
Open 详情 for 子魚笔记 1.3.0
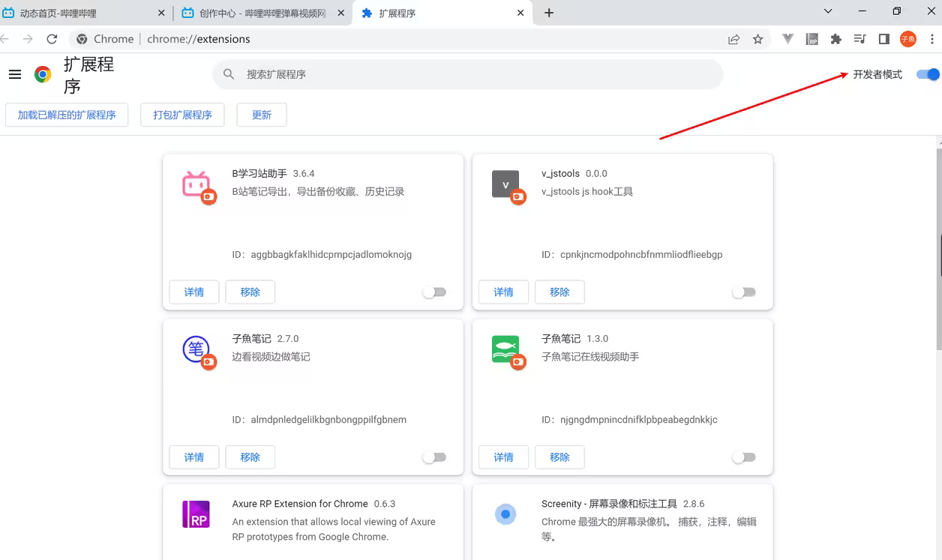pos(504,457)
